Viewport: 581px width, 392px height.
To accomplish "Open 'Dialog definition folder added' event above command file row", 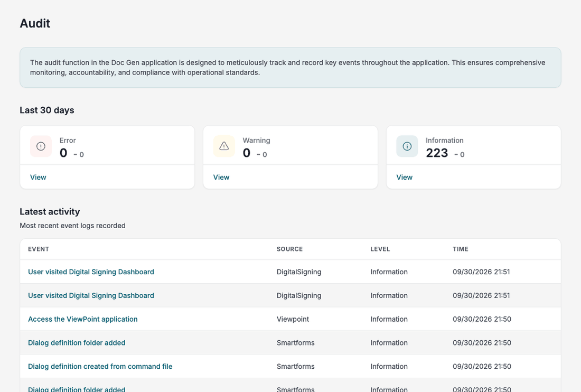I will (77, 343).
